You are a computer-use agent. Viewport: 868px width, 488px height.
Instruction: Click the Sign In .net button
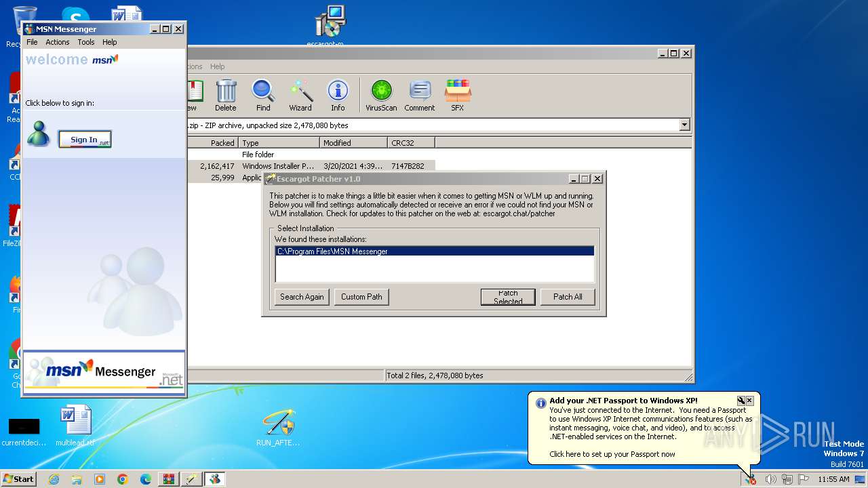(x=85, y=140)
